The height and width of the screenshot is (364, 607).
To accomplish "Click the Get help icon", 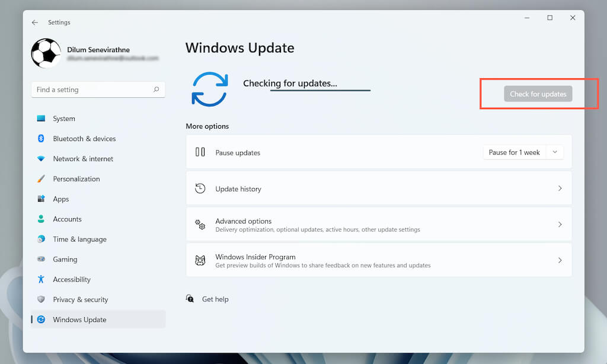I will coord(190,299).
